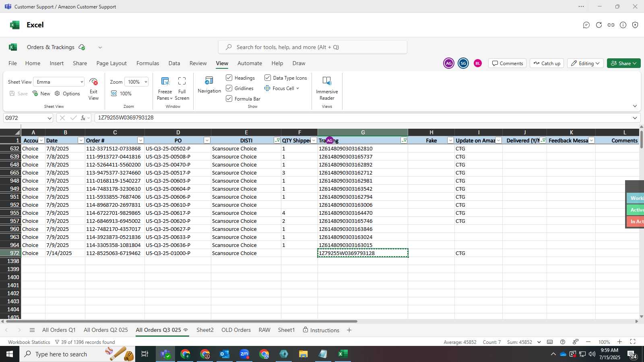Click the Catch up button
Image resolution: width=644 pixels, height=362 pixels.
point(547,63)
